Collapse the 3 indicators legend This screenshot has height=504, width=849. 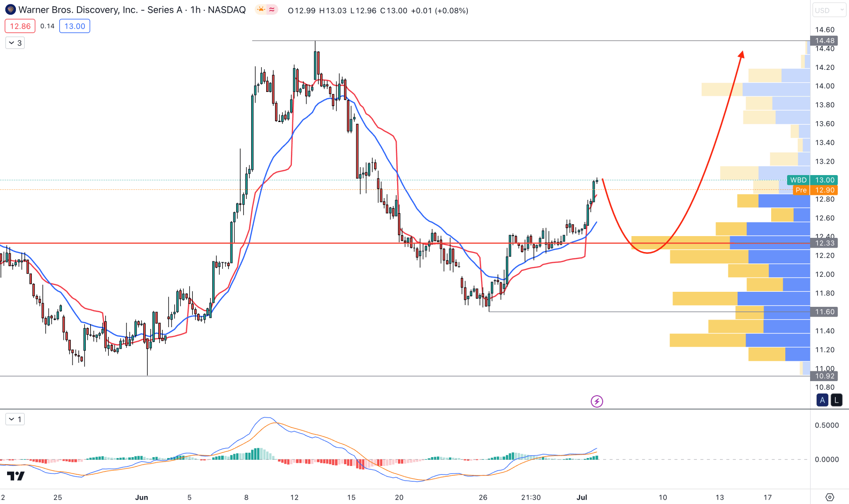click(15, 43)
